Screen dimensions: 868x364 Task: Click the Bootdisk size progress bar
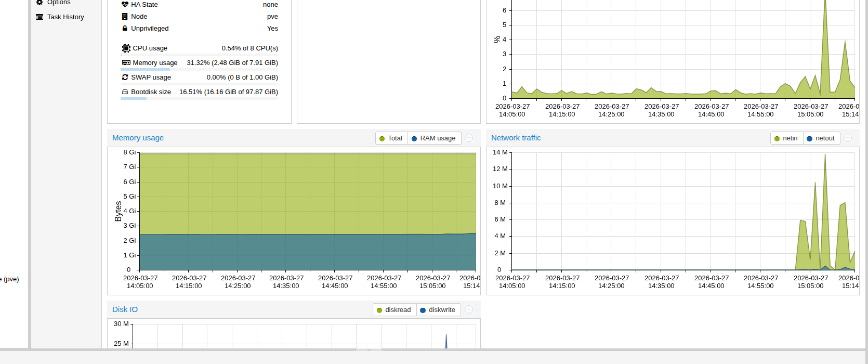(200, 98)
